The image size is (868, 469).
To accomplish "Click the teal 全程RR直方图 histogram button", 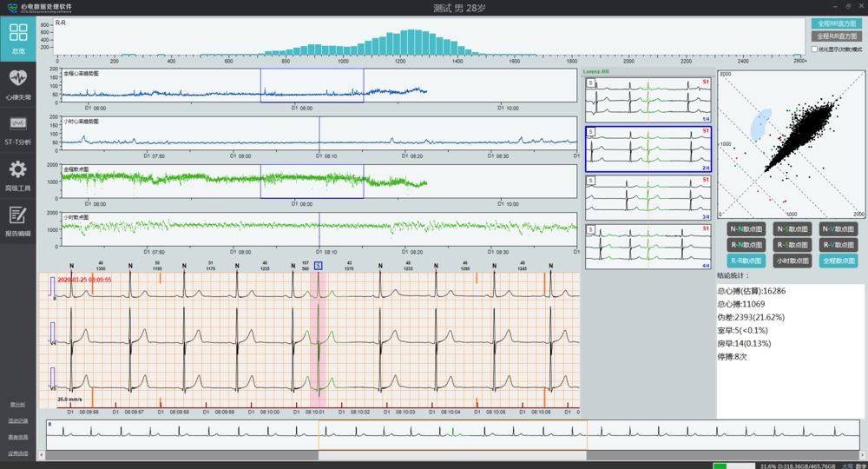I will point(836,23).
